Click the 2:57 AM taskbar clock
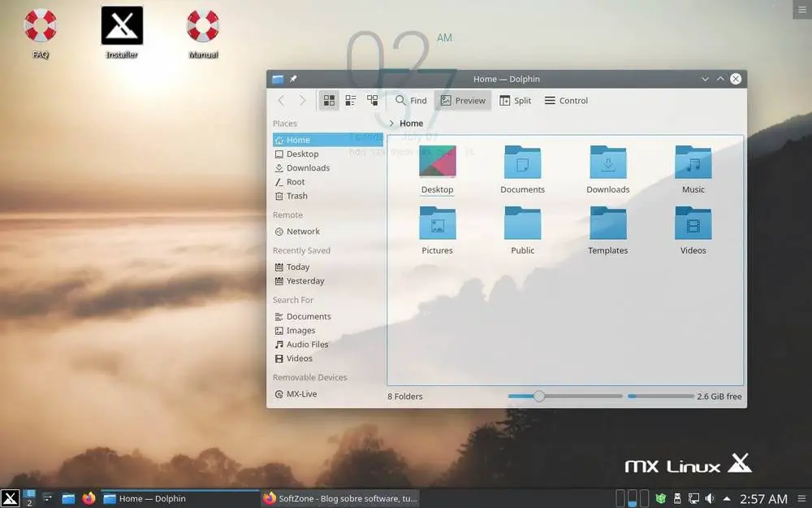812x508 pixels. coord(763,499)
